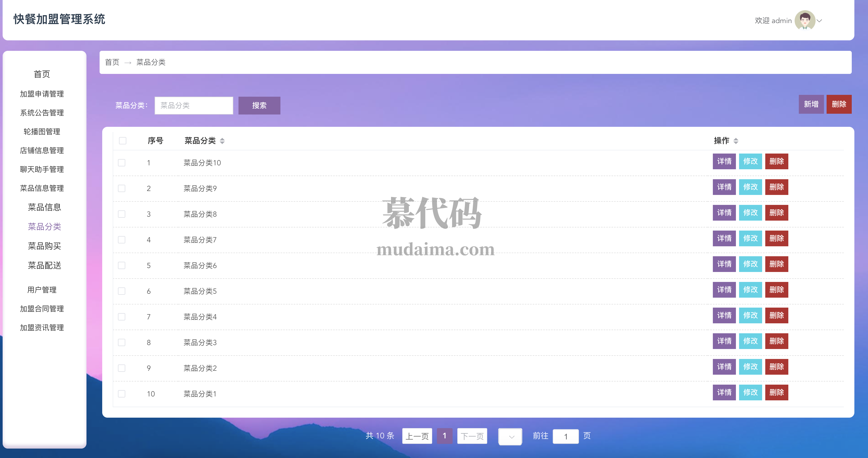Click the 首页 breadcrumb link

click(112, 62)
